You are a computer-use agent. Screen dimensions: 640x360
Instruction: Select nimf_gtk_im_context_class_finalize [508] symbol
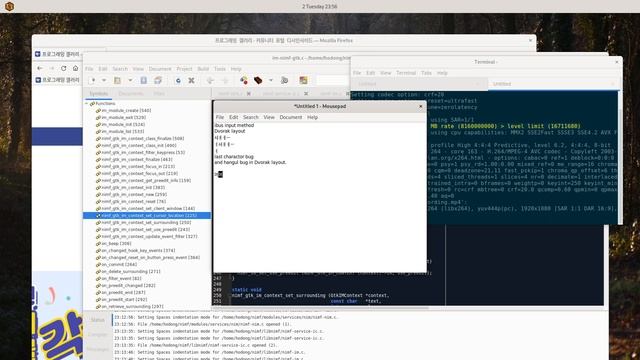pos(143,138)
